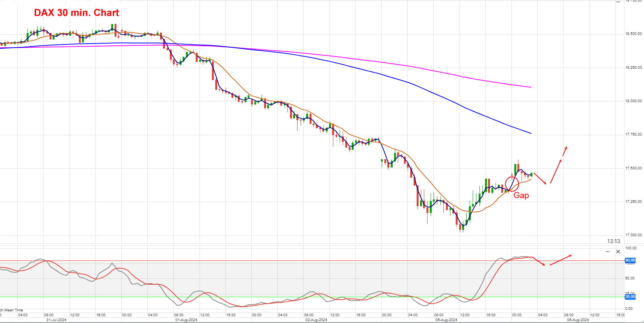The height and width of the screenshot is (323, 644).
Task: Click the 17.750,00 price axis label
Action: [x=633, y=134]
